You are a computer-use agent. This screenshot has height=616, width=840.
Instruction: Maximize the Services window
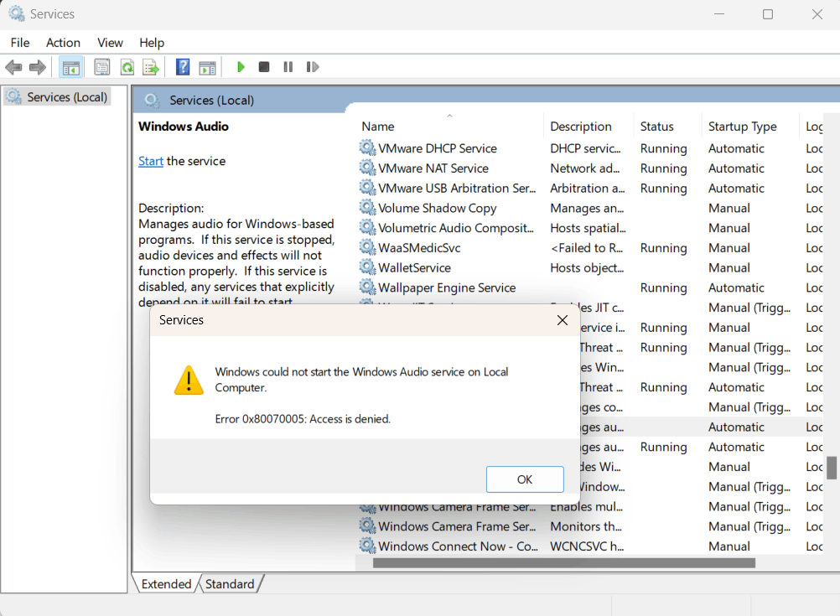coord(768,14)
